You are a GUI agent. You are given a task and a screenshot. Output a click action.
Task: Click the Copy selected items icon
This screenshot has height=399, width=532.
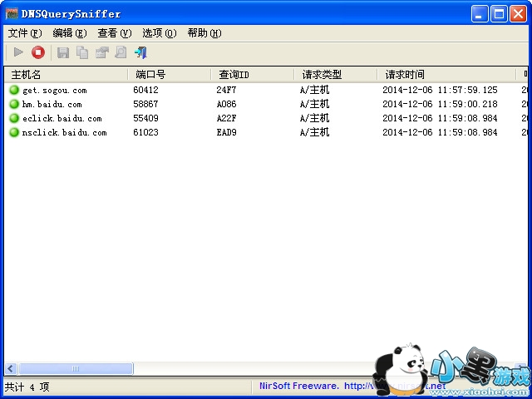(x=82, y=52)
